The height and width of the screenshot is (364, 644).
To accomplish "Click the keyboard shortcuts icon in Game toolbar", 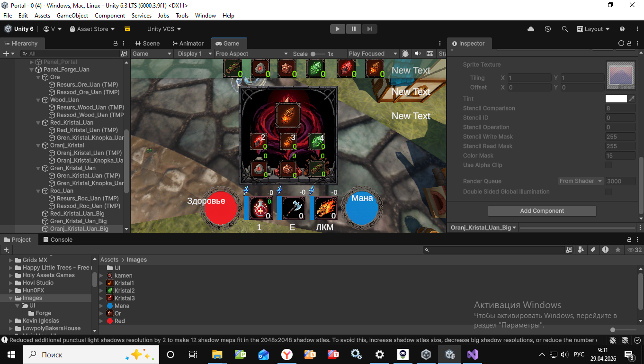I will click(x=430, y=54).
